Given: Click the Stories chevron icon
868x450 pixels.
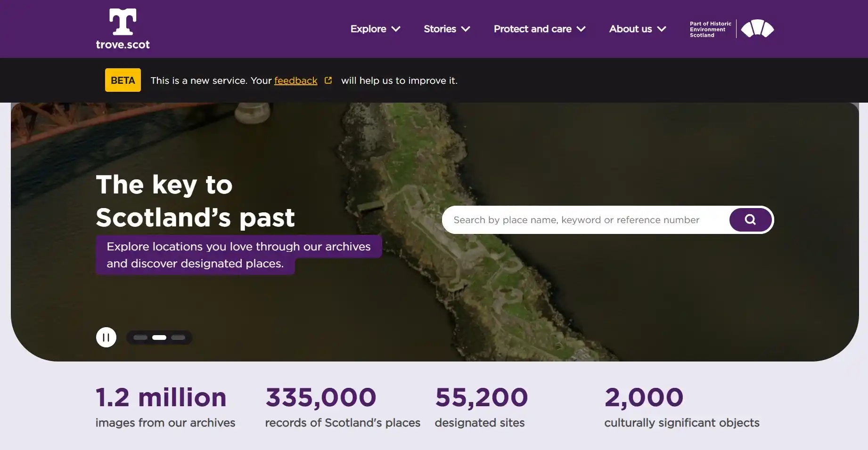Looking at the screenshot, I should [466, 29].
